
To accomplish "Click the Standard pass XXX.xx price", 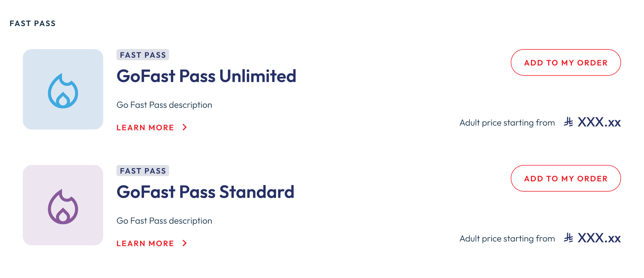I will [x=599, y=238].
